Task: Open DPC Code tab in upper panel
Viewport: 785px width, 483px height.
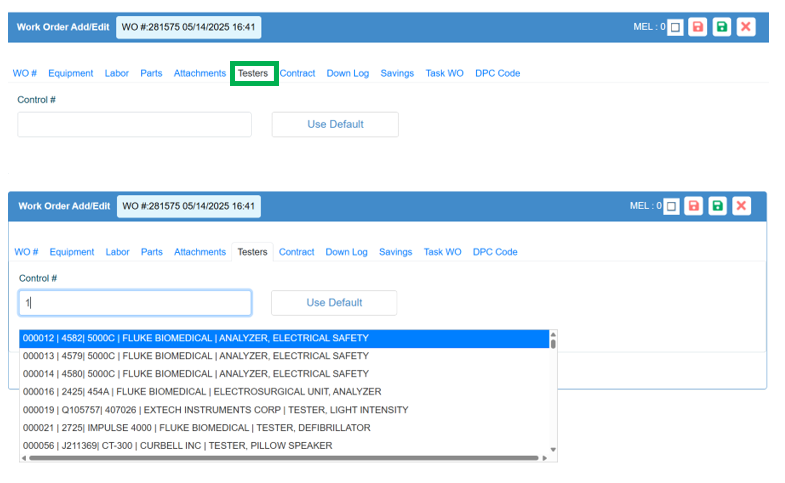Action: 497,73
